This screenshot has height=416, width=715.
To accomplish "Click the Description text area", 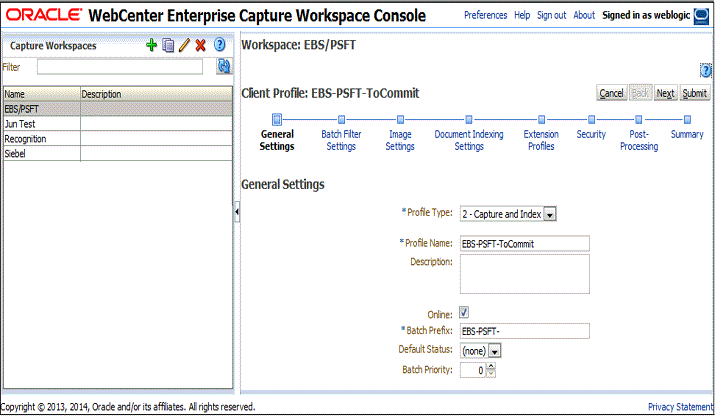I will (524, 274).
